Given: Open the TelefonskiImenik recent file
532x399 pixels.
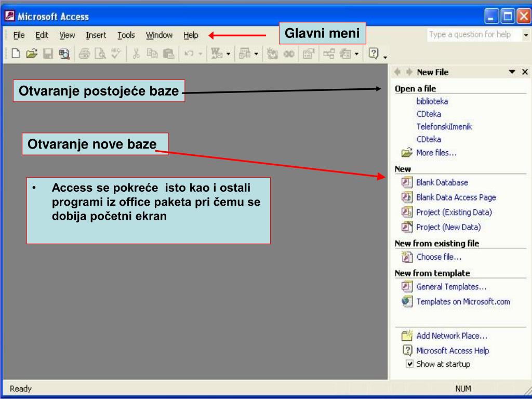Looking at the screenshot, I should 444,127.
